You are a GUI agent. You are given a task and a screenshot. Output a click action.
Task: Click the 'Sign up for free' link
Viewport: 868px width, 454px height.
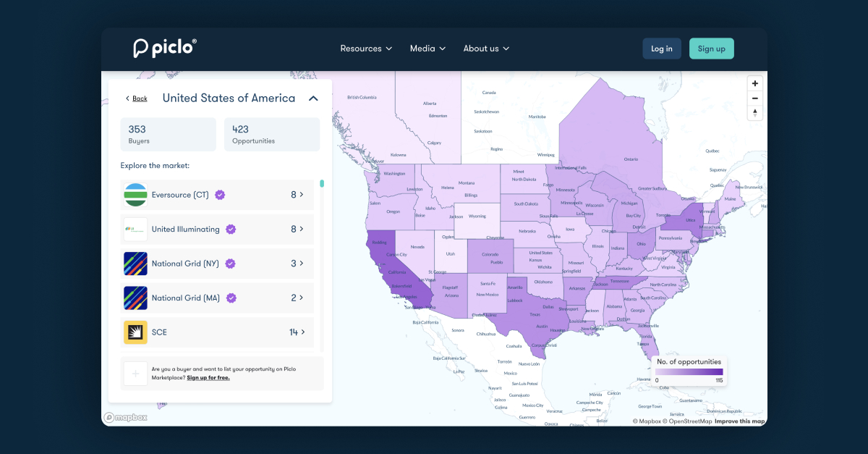click(208, 377)
